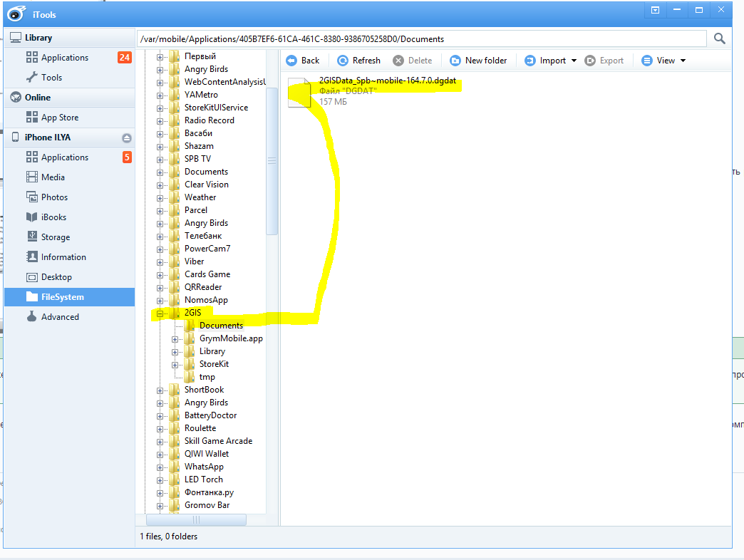Select the tmp folder
Viewport: 744px width, 560px height.
point(207,376)
